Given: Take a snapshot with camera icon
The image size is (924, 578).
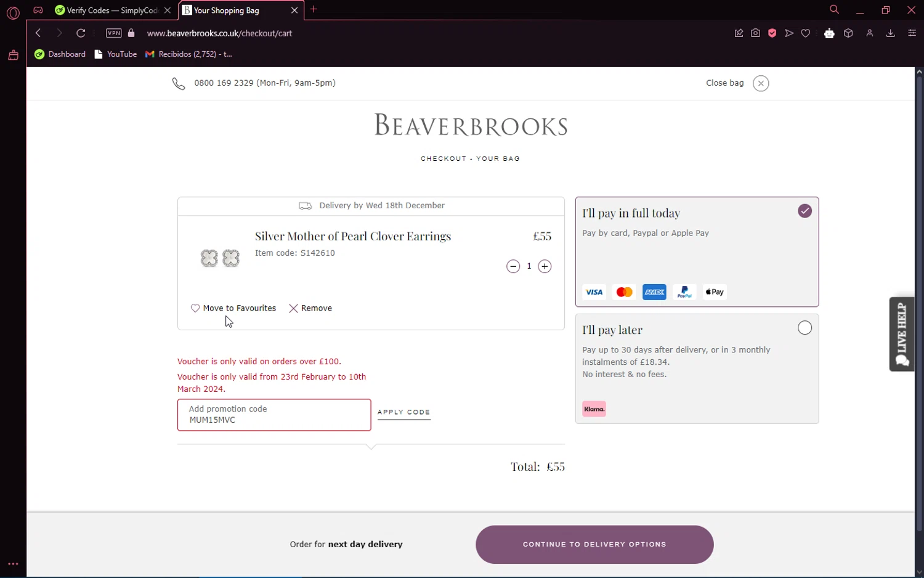Looking at the screenshot, I should point(755,33).
